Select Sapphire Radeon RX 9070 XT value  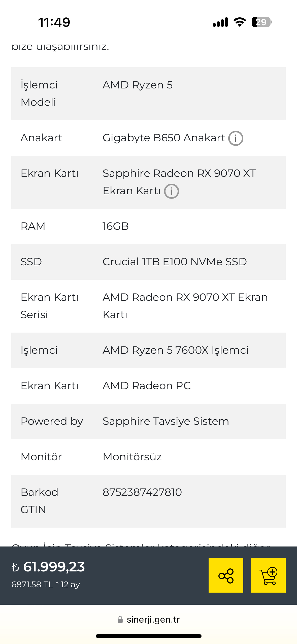(179, 182)
